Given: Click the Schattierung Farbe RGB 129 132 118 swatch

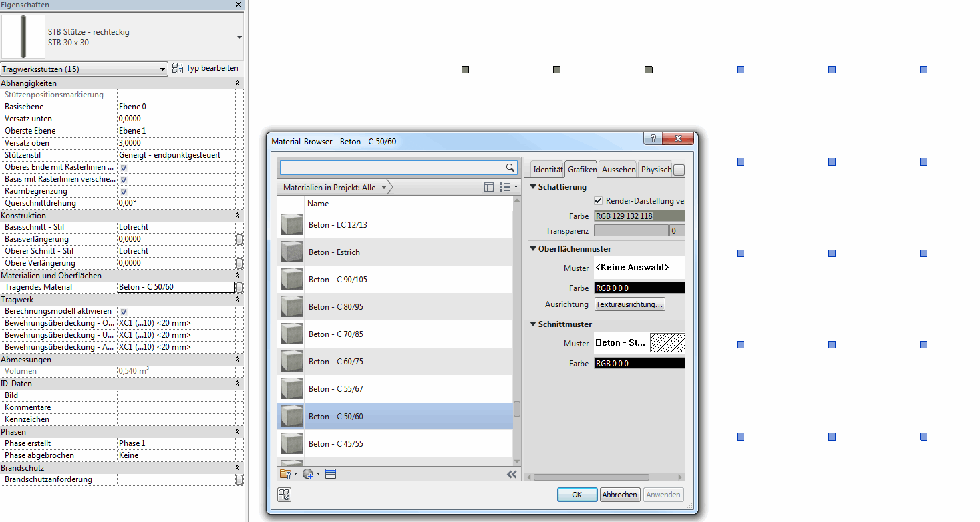Looking at the screenshot, I should pos(639,216).
